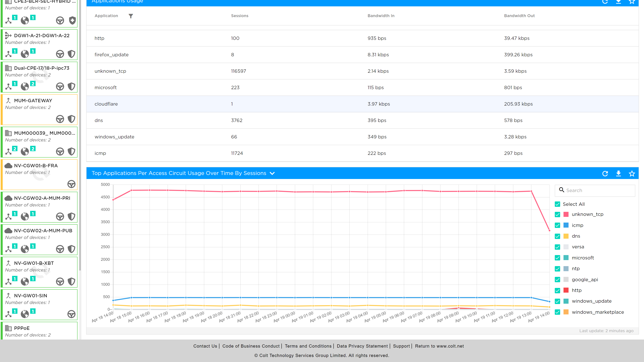Click the search magnifier icon in legend

[561, 190]
